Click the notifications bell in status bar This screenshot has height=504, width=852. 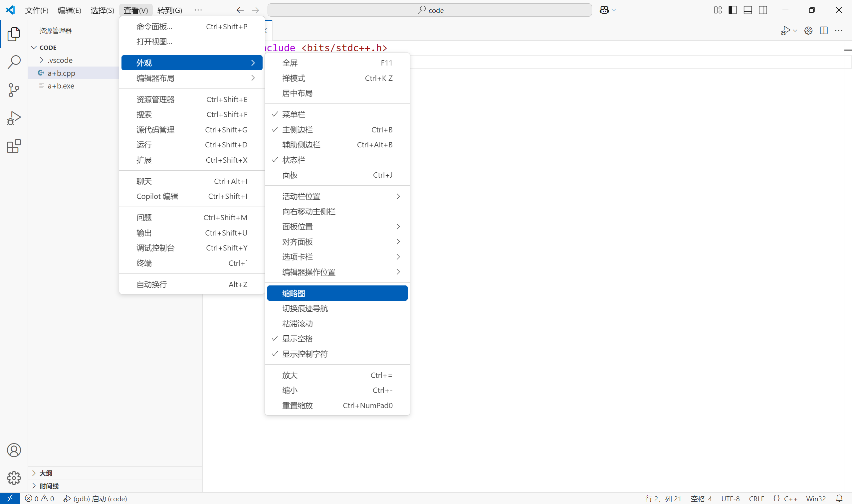click(x=839, y=498)
